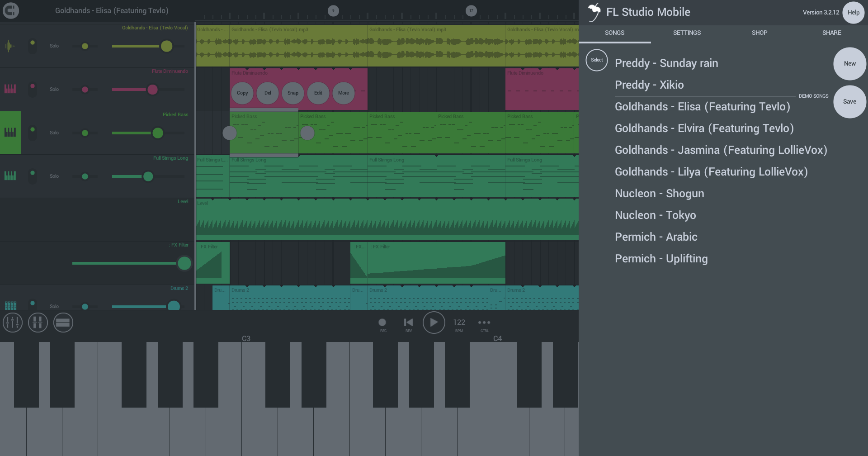The height and width of the screenshot is (456, 868).
Task: Expand the More options for selected clip
Action: point(344,93)
